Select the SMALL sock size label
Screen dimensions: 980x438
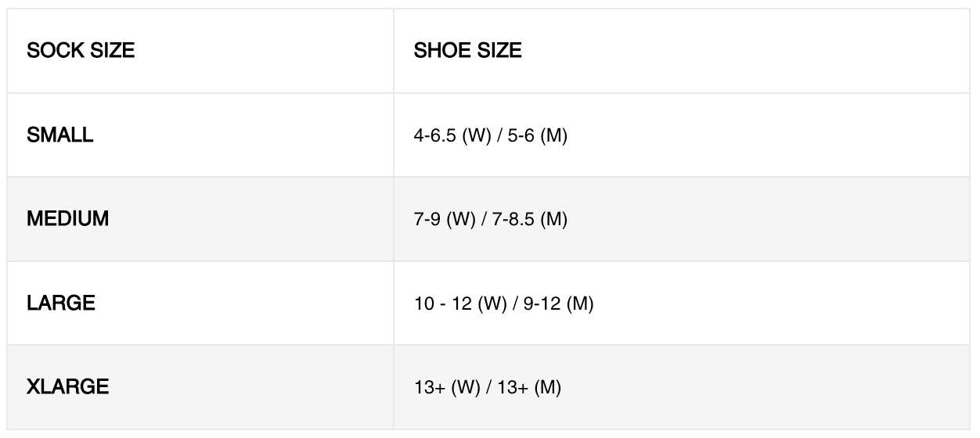click(60, 135)
